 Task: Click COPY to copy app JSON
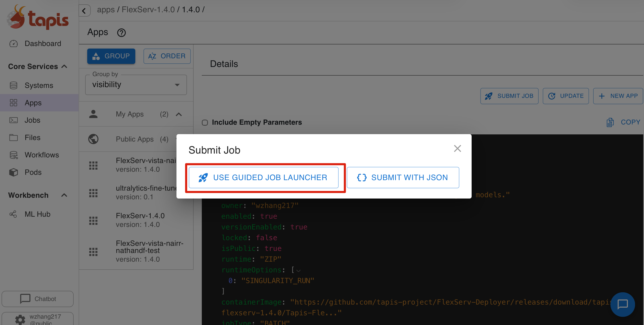point(624,122)
